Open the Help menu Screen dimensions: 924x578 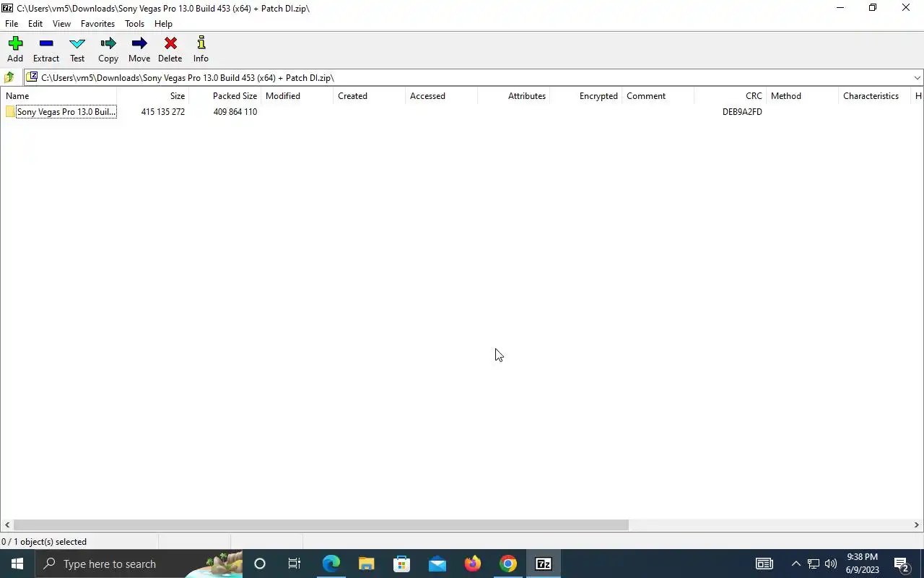click(163, 24)
